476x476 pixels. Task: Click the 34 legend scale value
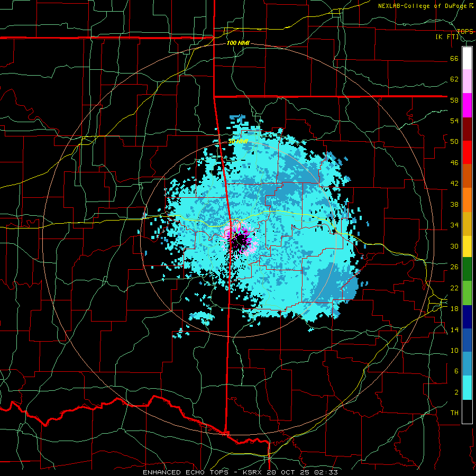454,225
